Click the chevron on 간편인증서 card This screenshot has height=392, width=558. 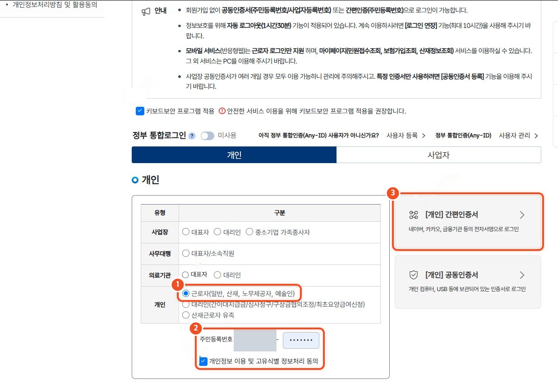(x=522, y=214)
